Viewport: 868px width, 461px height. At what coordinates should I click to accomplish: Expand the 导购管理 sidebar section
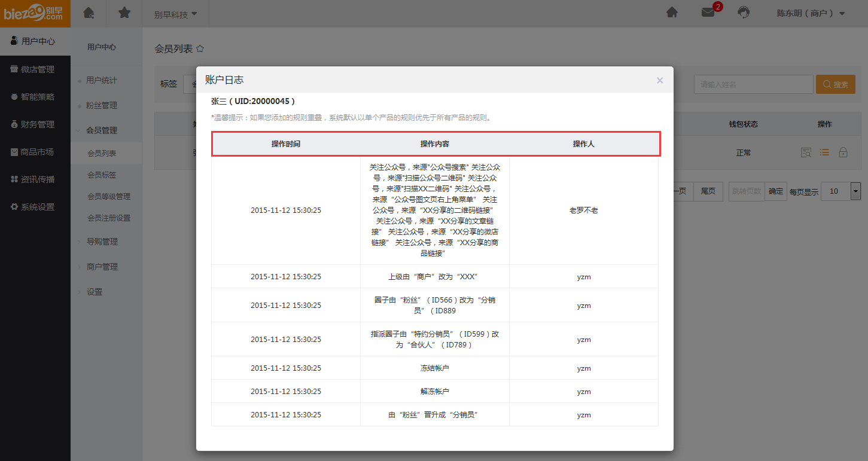pyautogui.click(x=102, y=242)
